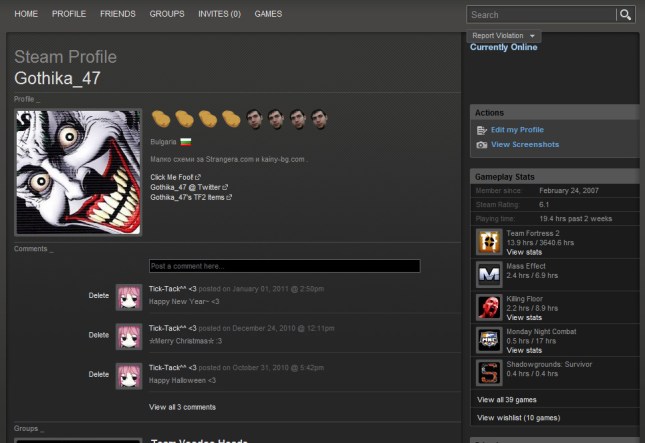
Task: Open the View all 3 comments link
Action: (x=182, y=407)
